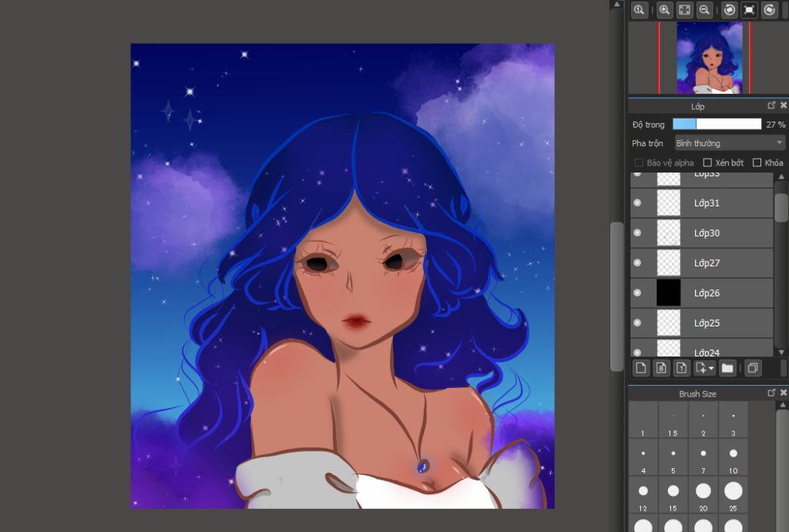Select brush size 20

click(703, 495)
